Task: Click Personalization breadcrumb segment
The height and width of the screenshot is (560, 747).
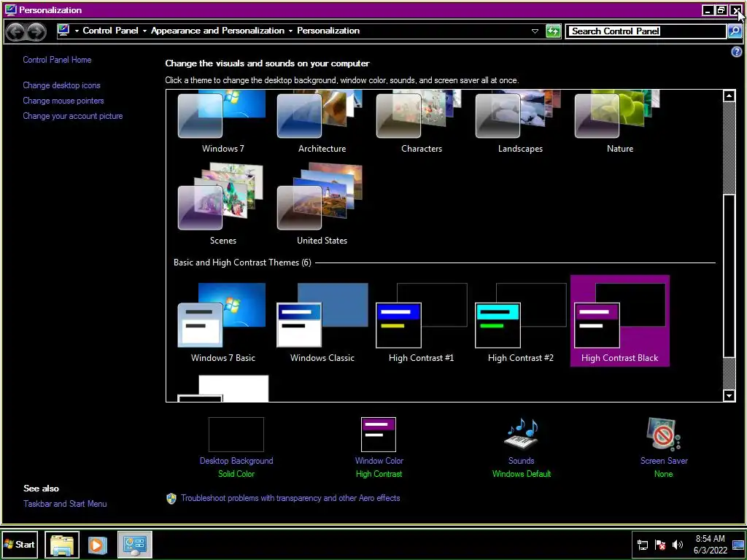Action: point(328,31)
